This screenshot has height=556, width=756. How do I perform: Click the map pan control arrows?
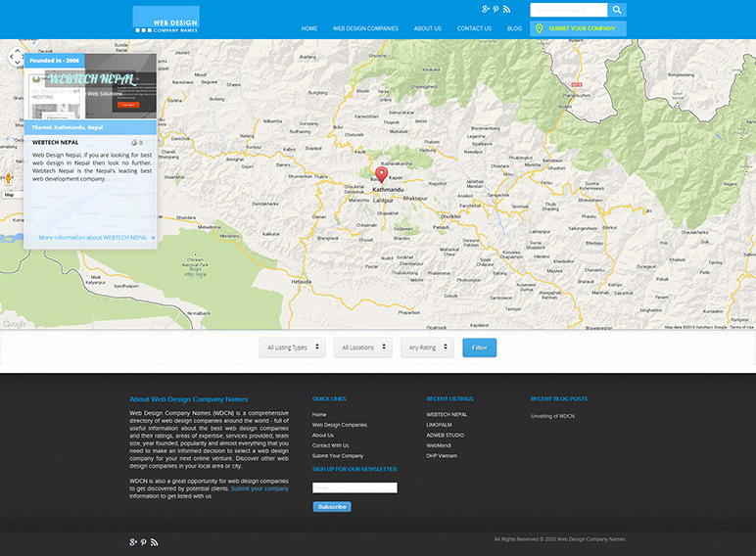[16, 57]
